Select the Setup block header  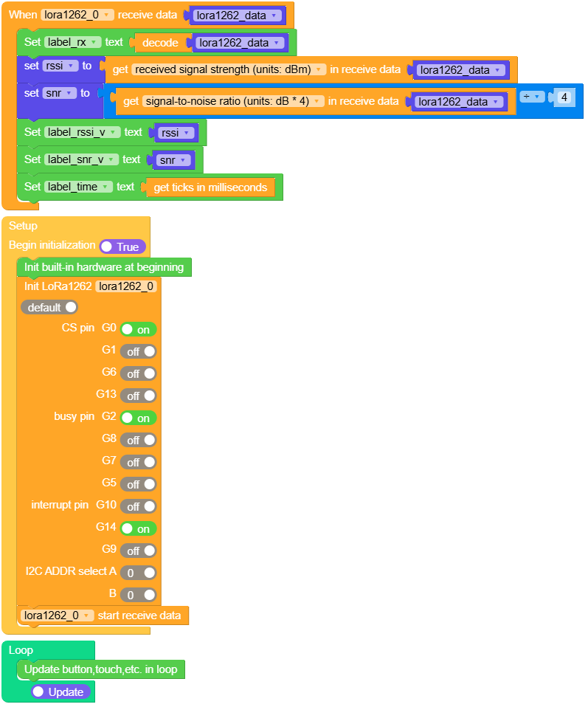[x=23, y=226]
